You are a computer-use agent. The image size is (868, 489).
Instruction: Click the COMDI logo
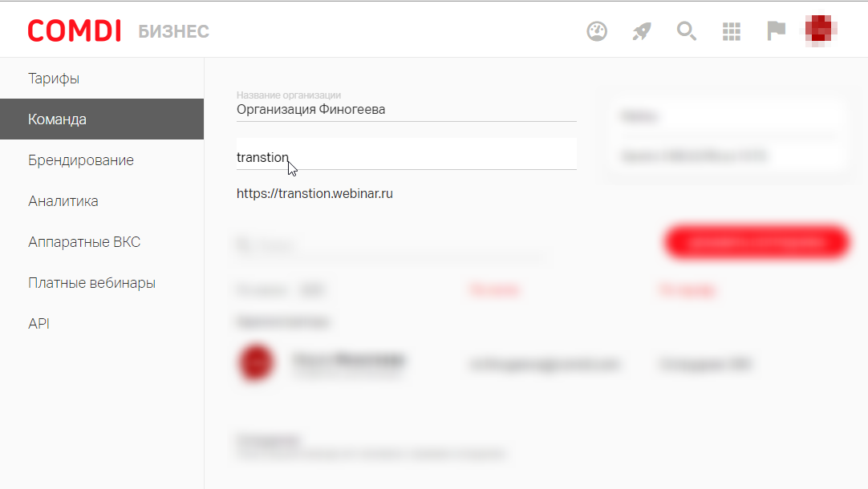pyautogui.click(x=74, y=31)
